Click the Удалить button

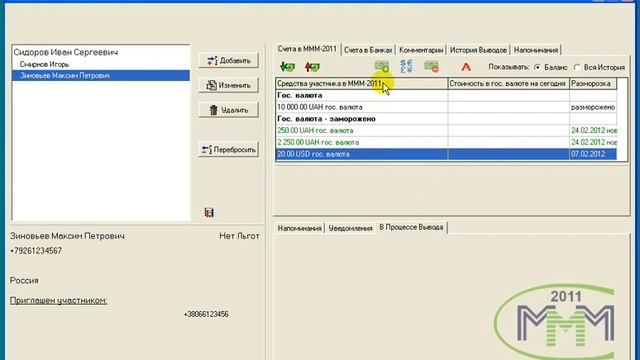point(229,110)
